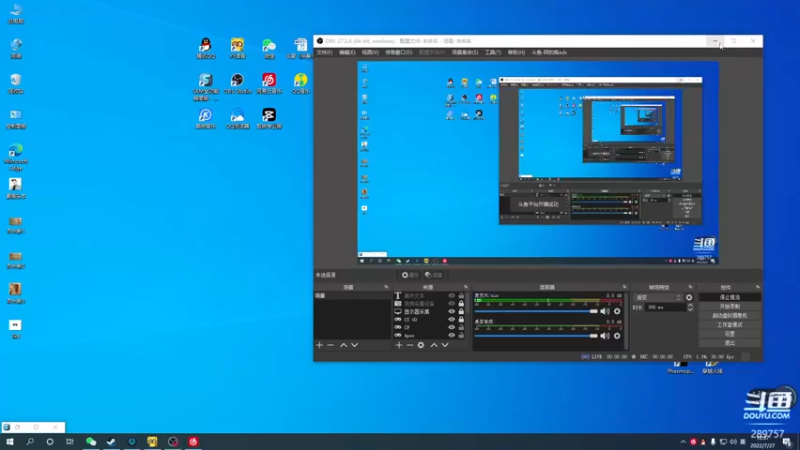Move source up in Sources panel
This screenshot has width=800, height=450.
pyautogui.click(x=434, y=345)
